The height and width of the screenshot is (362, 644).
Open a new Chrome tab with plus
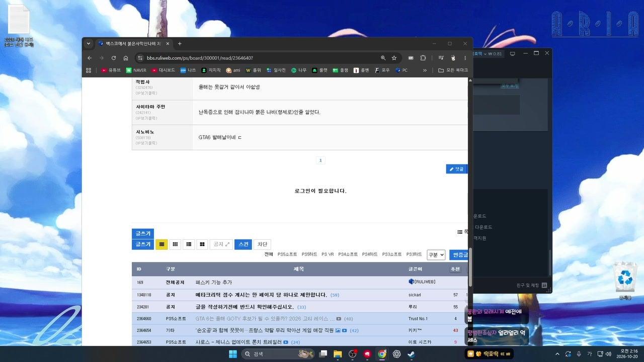coord(180,44)
